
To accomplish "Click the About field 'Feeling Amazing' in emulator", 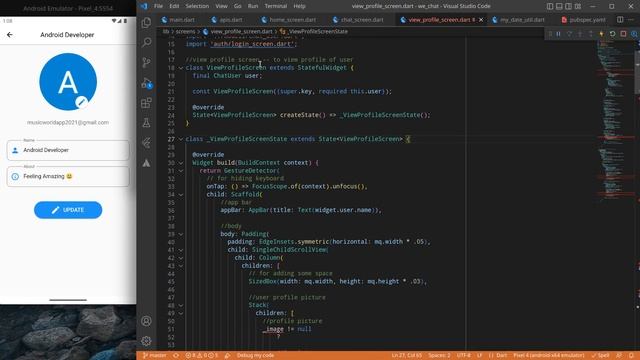I will tap(68, 176).
